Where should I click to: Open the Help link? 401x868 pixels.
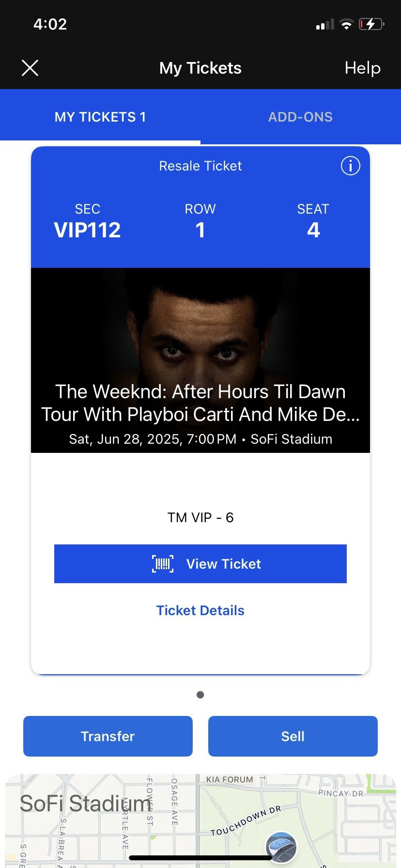(x=362, y=68)
